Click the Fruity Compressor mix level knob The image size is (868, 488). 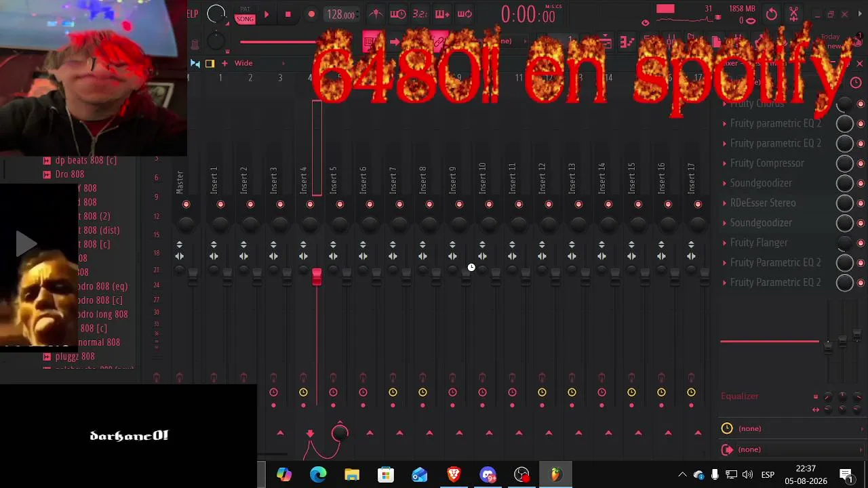tap(844, 163)
